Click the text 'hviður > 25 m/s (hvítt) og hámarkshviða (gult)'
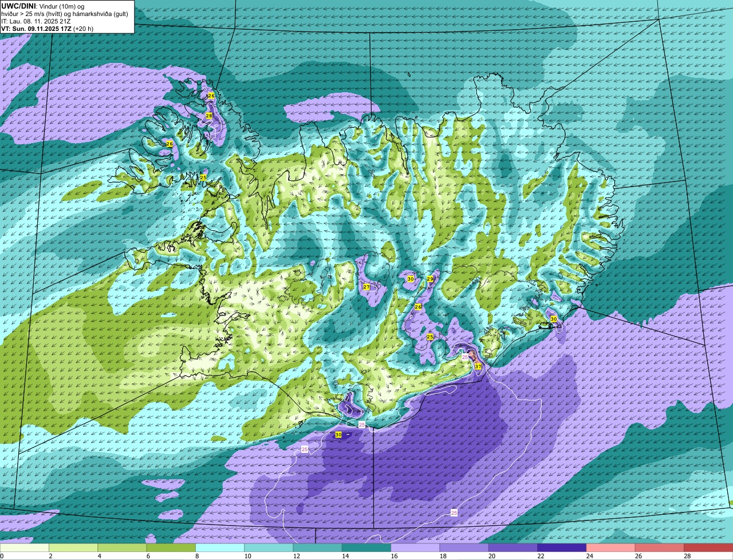 [65, 14]
